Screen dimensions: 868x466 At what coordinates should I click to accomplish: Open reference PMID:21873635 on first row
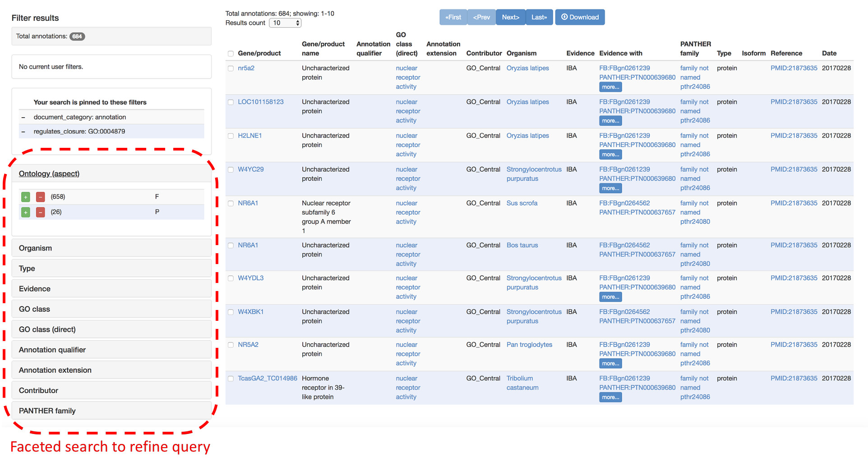(x=794, y=68)
